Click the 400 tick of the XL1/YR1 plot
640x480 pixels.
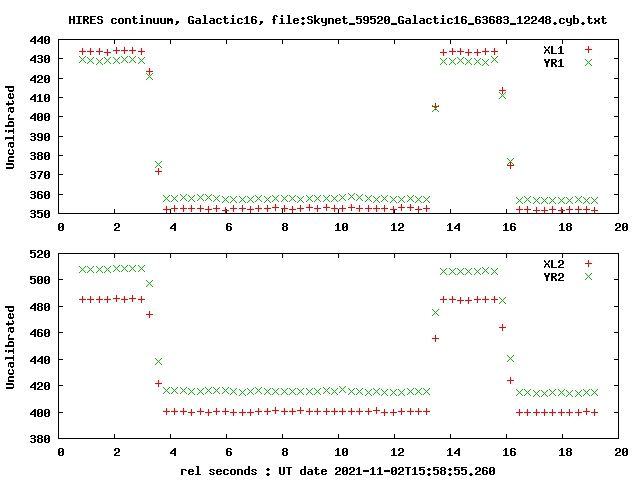(x=40, y=117)
